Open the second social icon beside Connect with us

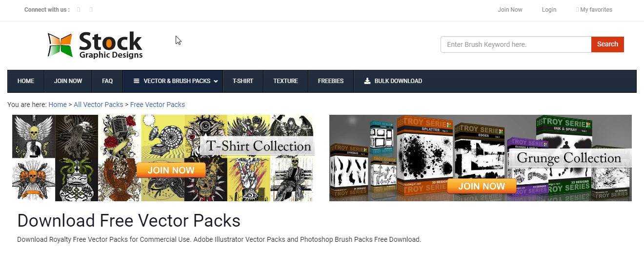pyautogui.click(x=91, y=9)
